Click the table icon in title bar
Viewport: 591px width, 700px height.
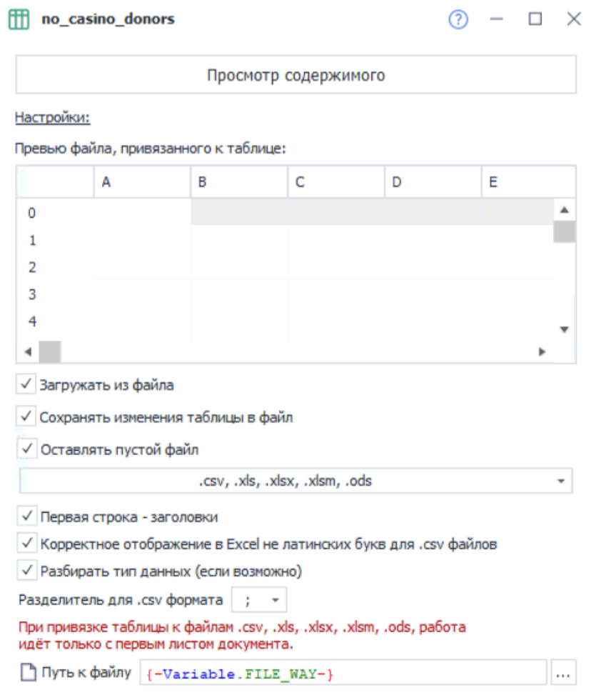tap(19, 20)
